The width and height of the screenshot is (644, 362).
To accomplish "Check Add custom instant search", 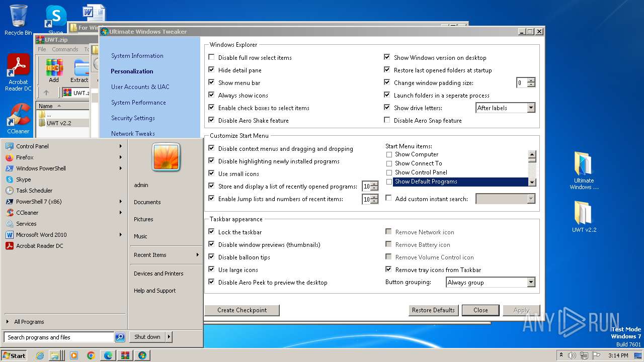I will (388, 199).
